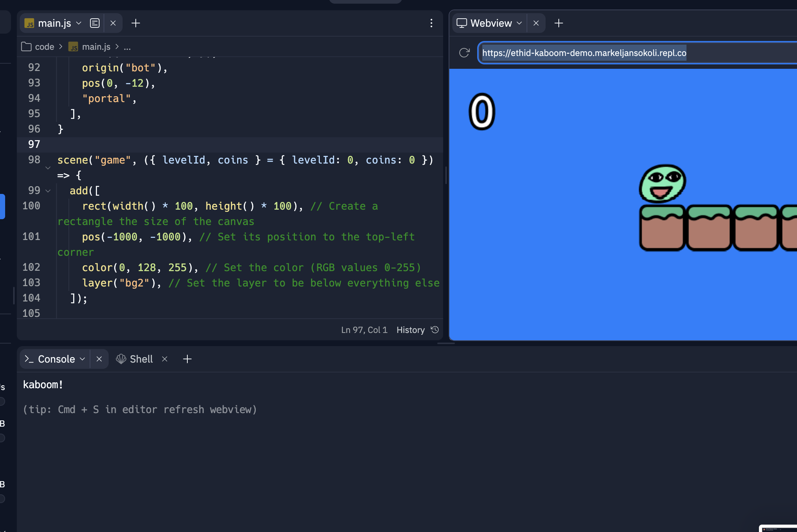Open the main.js tab dropdown chevron
The image size is (797, 532).
pyautogui.click(x=79, y=23)
